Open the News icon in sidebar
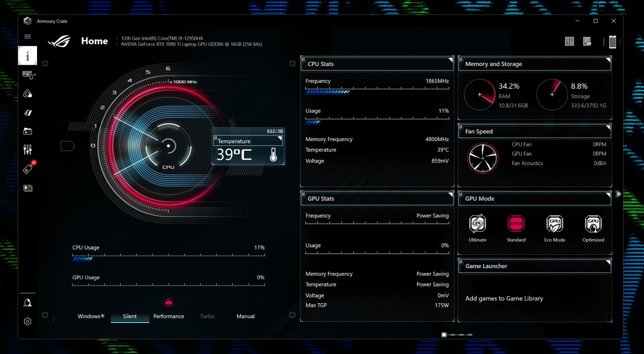Image resolution: width=644 pixels, height=354 pixels. tap(27, 188)
